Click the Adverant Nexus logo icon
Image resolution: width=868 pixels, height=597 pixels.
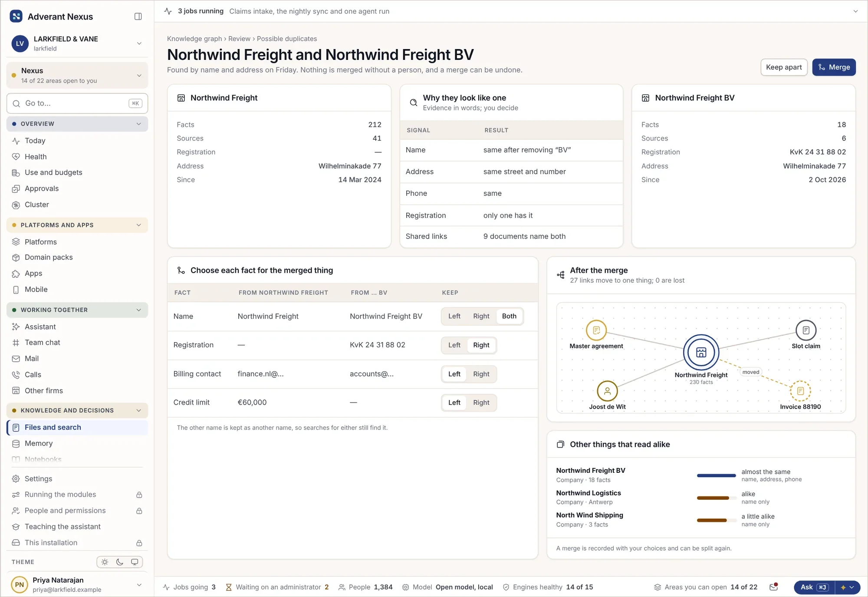[16, 16]
